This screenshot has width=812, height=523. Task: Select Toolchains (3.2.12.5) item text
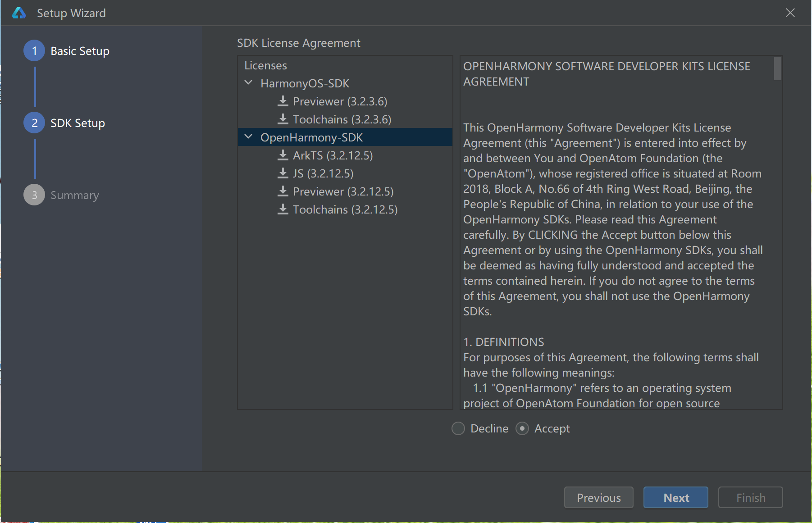tap(345, 209)
